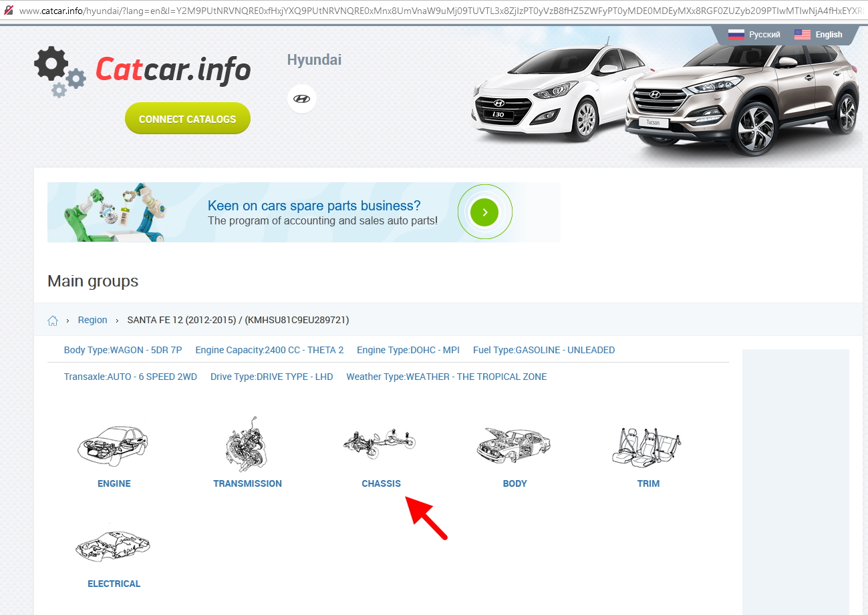Image resolution: width=868 pixels, height=615 pixels.
Task: Select Engine Capacity 2400 CC filter
Action: click(x=269, y=350)
